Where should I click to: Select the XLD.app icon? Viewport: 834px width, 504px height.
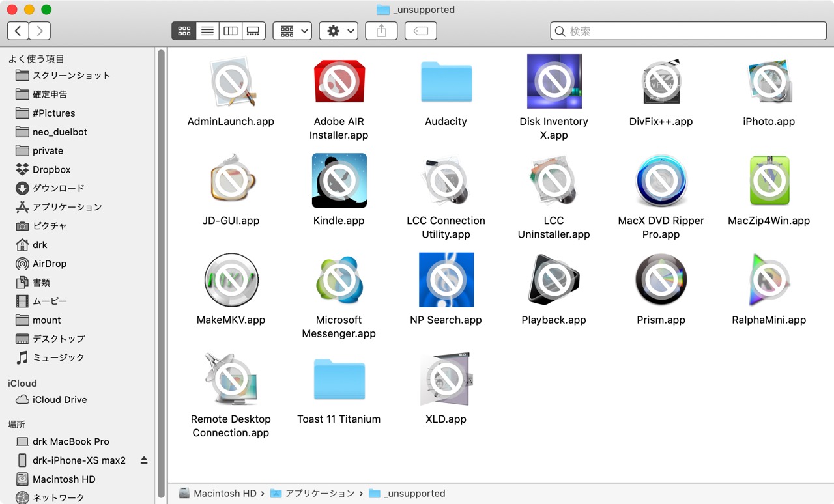point(446,379)
